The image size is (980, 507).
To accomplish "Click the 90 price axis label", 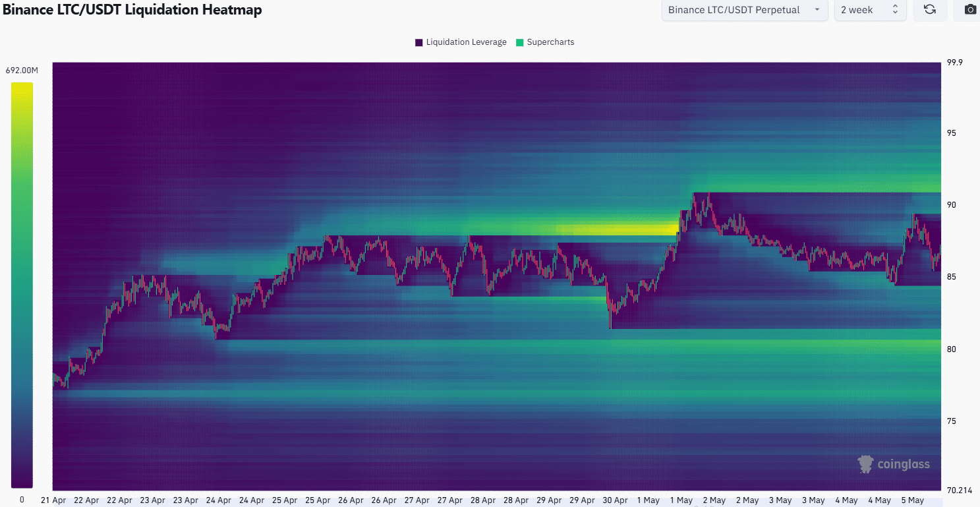I will (x=952, y=205).
